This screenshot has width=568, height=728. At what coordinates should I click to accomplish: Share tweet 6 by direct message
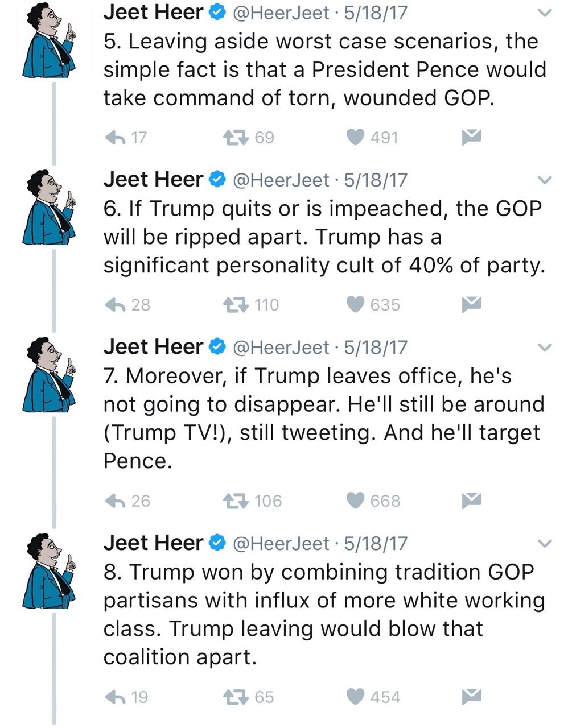[x=472, y=304]
